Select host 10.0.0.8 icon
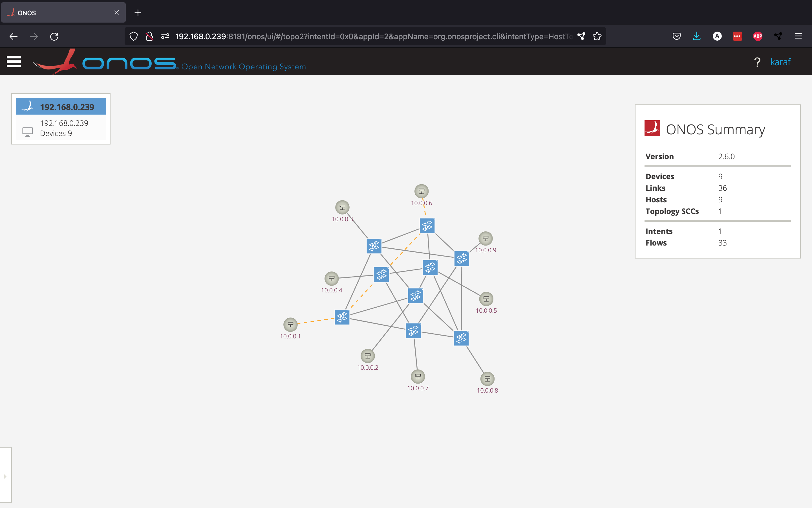 click(487, 379)
